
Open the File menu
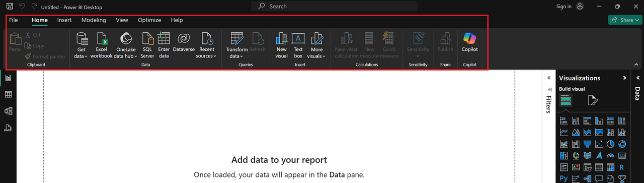click(x=14, y=20)
